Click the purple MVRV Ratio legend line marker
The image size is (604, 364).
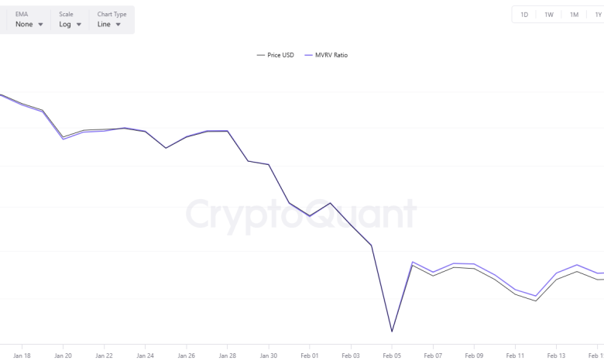click(308, 55)
